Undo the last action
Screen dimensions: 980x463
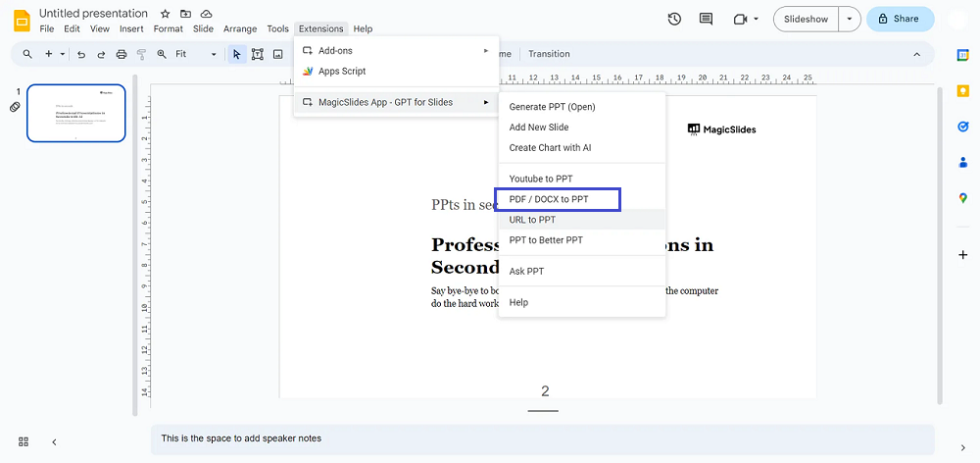[x=81, y=54]
